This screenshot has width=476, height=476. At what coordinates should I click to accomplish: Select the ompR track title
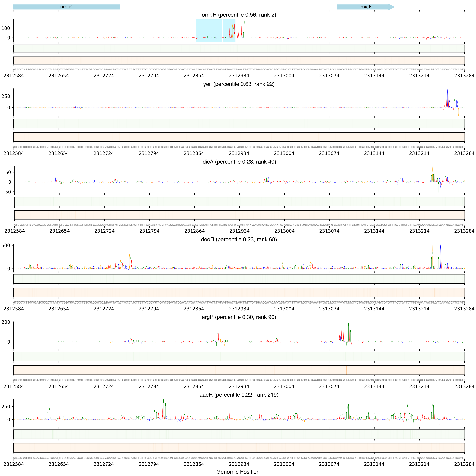point(239,15)
